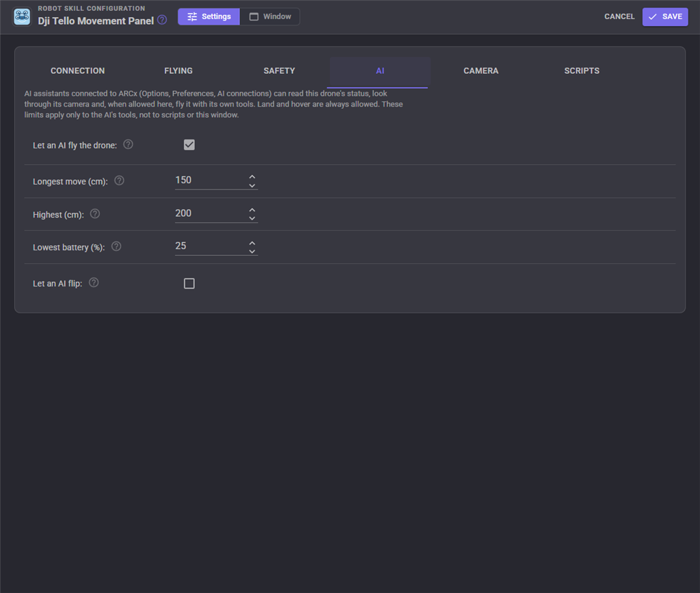Click help icon for Lowest battery (%)

pos(116,246)
